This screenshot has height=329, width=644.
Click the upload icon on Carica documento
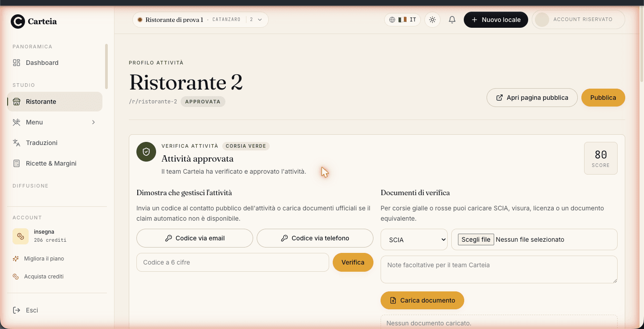point(393,300)
